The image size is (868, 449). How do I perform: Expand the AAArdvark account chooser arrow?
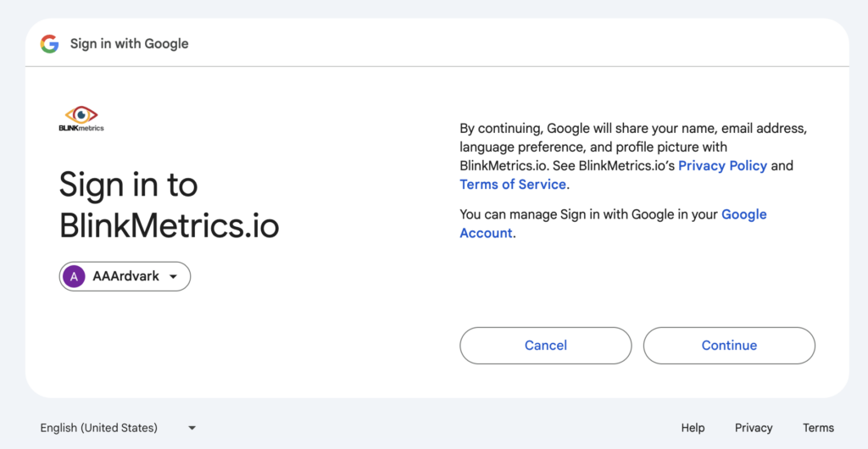coord(174,277)
